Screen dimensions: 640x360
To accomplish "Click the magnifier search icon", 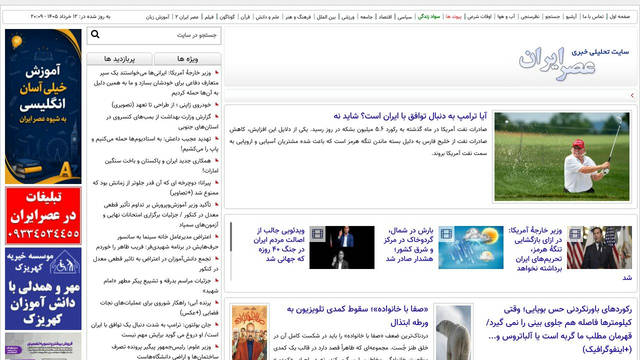I will tap(95, 34).
